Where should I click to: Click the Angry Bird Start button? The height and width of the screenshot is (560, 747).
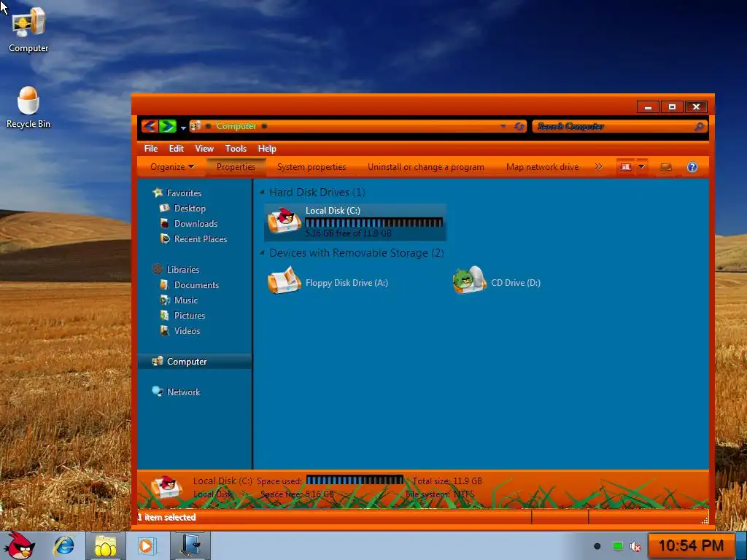pyautogui.click(x=20, y=545)
